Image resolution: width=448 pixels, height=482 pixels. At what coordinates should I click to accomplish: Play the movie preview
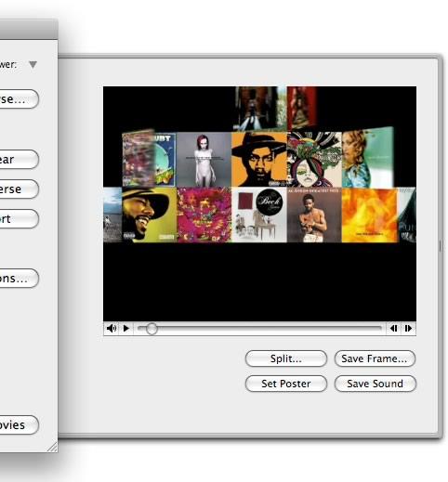pyautogui.click(x=126, y=328)
